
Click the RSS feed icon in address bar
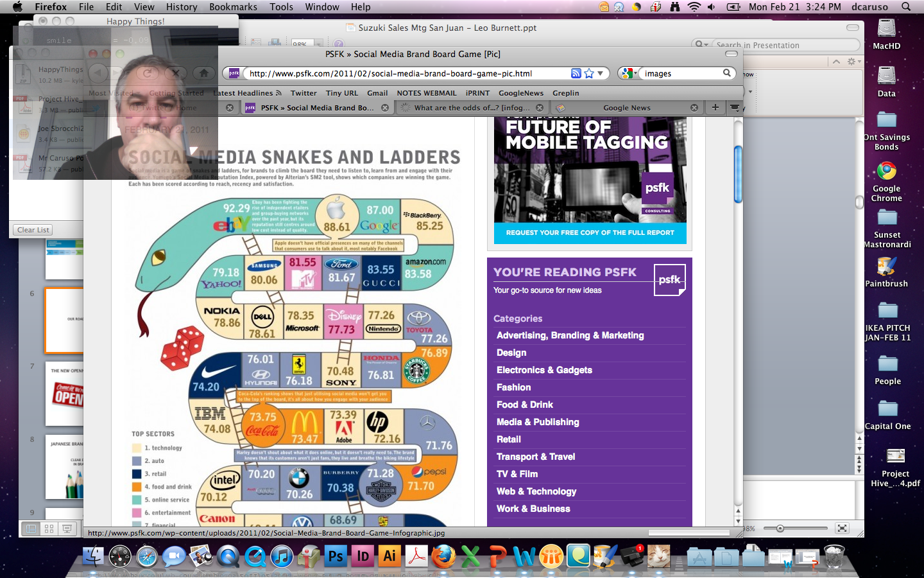pos(576,73)
